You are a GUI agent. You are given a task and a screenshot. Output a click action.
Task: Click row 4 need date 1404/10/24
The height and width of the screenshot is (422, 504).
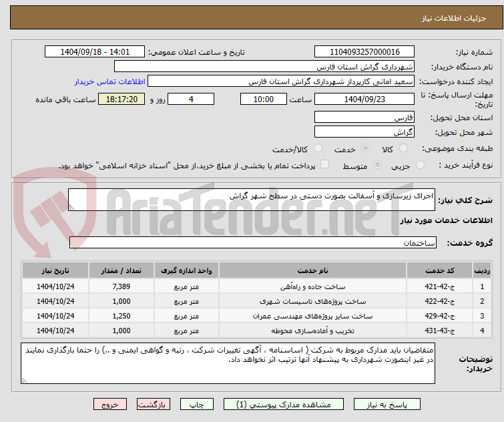[55, 331]
